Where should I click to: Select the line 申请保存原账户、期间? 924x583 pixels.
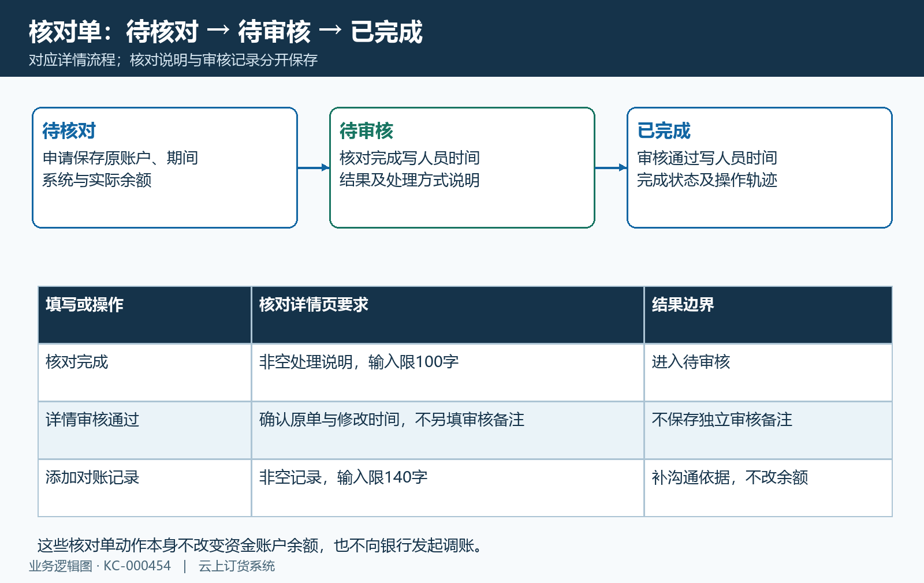(x=120, y=158)
